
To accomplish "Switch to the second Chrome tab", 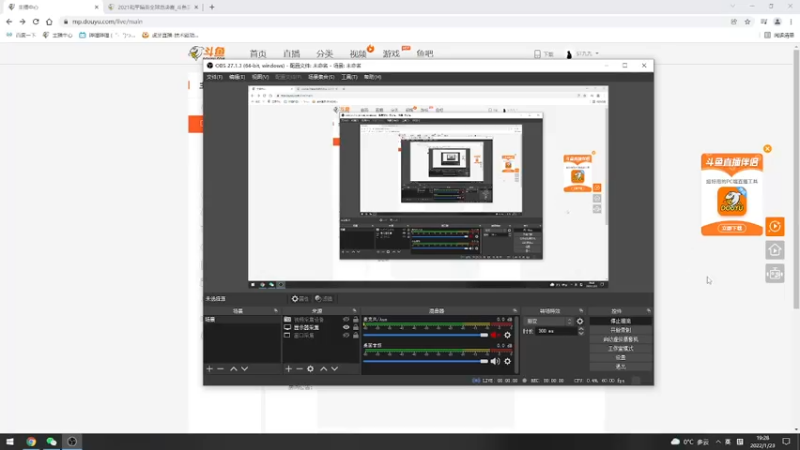I will pyautogui.click(x=153, y=7).
